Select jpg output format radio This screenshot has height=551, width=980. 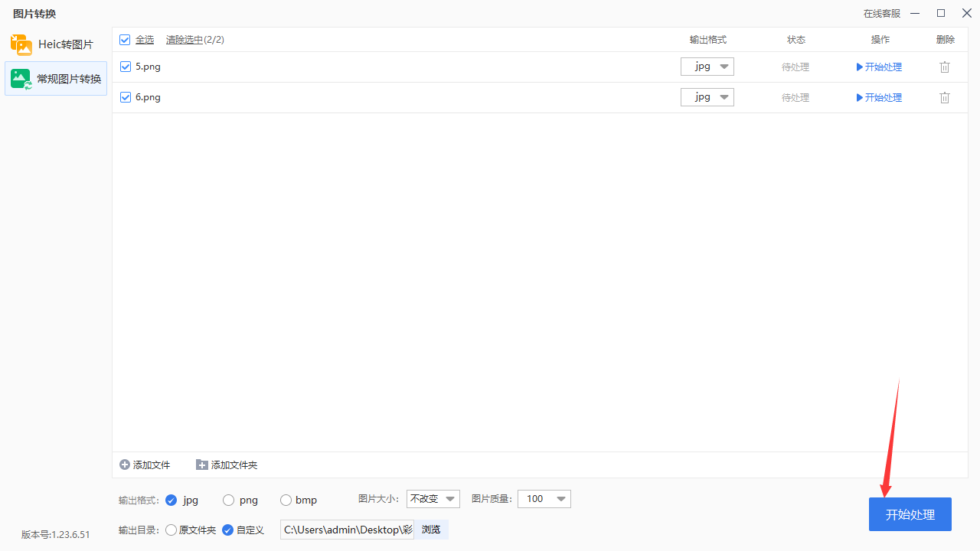click(171, 500)
